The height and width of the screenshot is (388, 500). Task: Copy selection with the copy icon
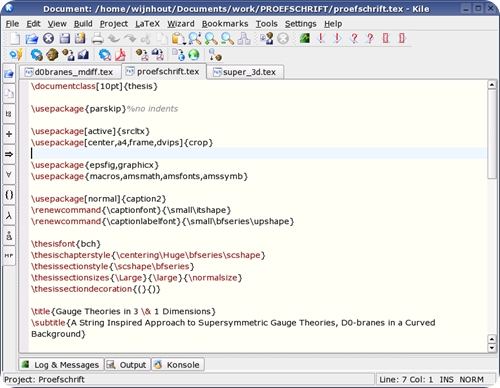[x=162, y=39]
